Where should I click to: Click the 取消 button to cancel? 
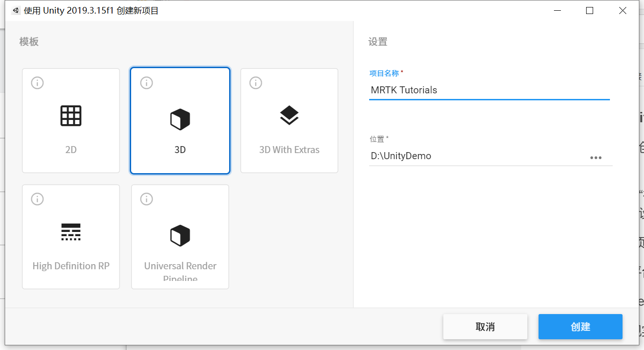485,327
